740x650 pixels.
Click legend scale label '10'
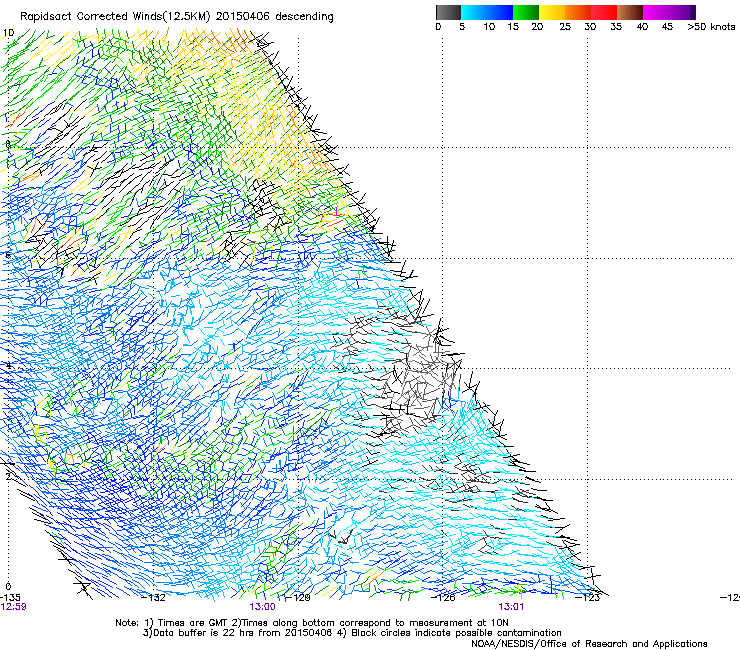coord(489,27)
